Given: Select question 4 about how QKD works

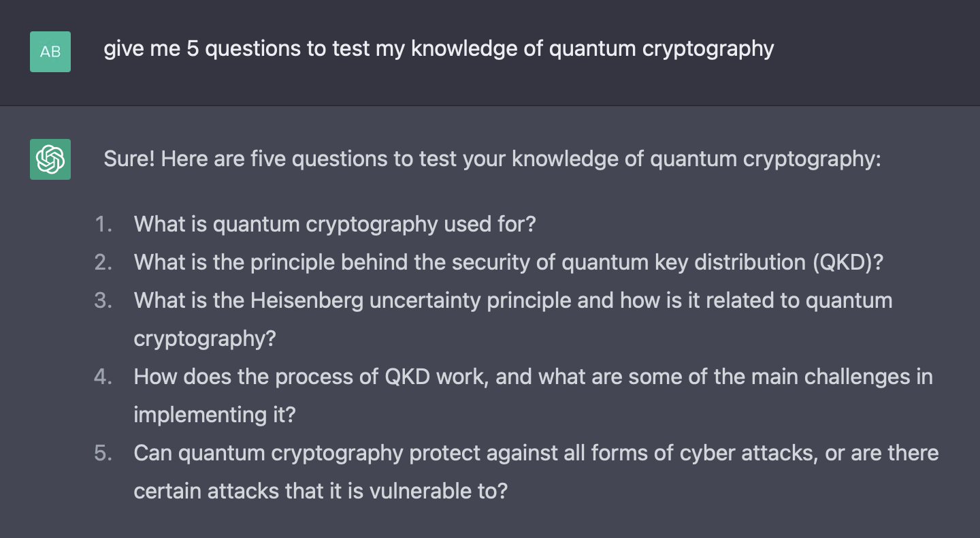Looking at the screenshot, I should 533,396.
